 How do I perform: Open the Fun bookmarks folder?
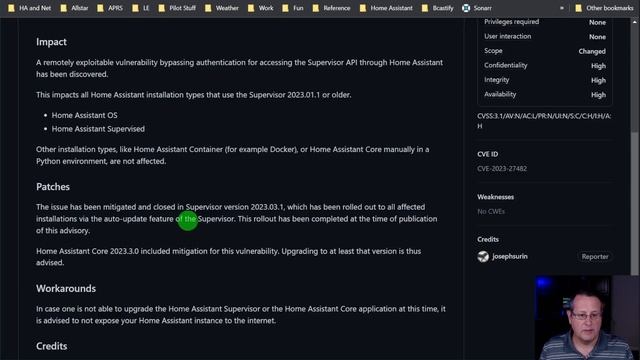(x=293, y=8)
